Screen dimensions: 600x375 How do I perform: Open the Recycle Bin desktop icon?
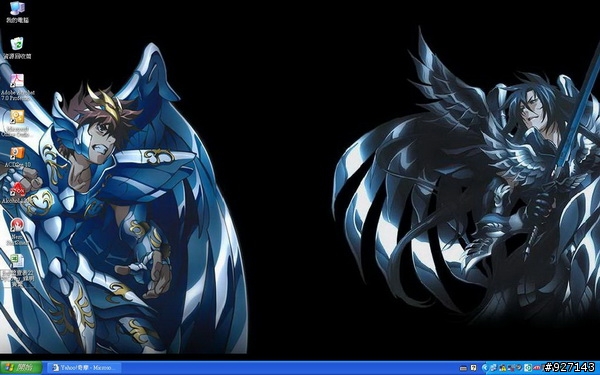point(17,48)
